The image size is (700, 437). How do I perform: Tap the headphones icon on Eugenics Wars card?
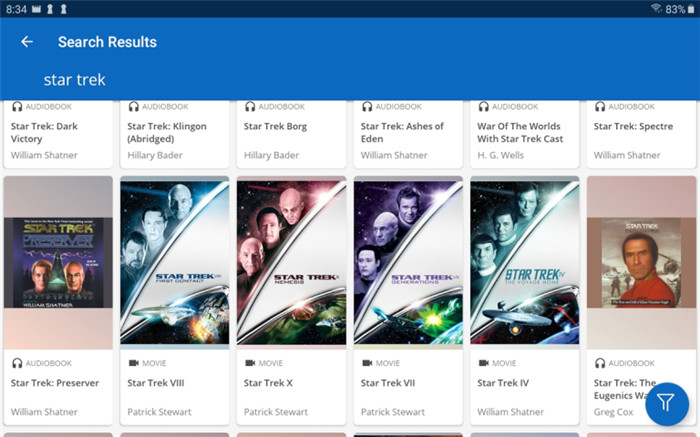(600, 363)
